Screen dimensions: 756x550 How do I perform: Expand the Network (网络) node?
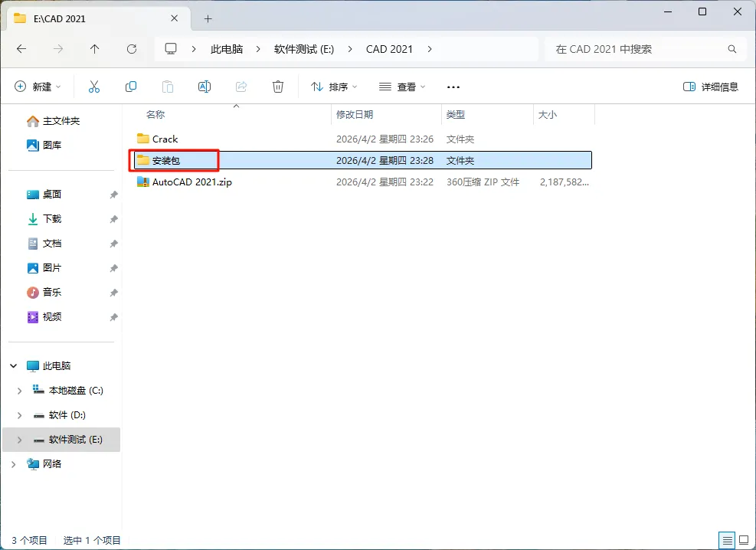[14, 464]
